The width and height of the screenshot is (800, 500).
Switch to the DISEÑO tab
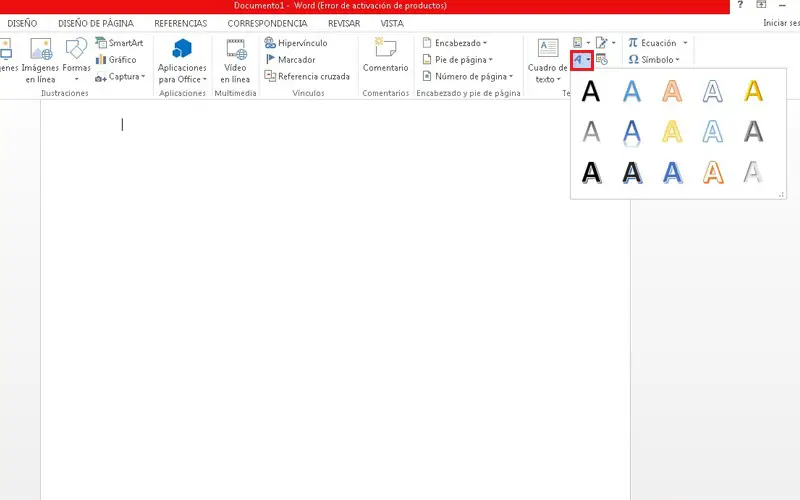pos(22,23)
